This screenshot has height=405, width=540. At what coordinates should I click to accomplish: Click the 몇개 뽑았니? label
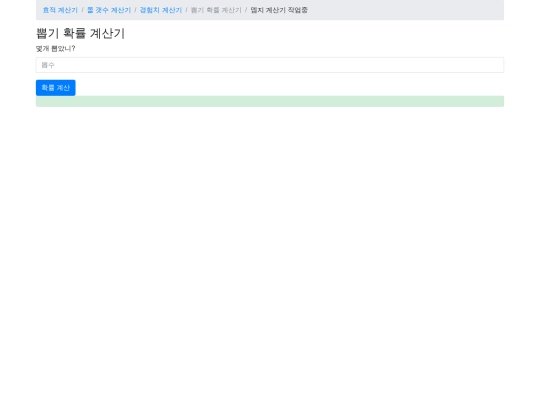[x=55, y=49]
